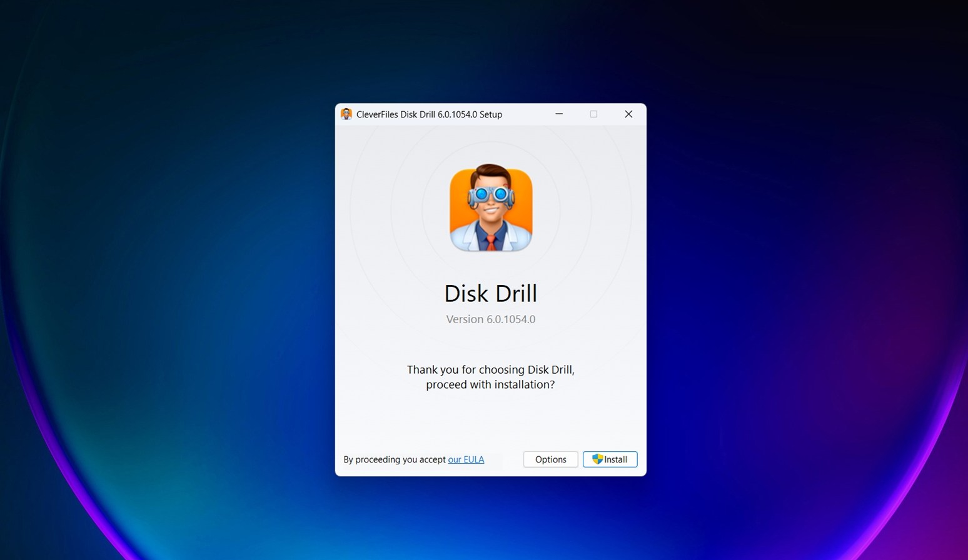This screenshot has height=560, width=968.
Task: Select the Version 6.0.1054.0 label
Action: (491, 319)
